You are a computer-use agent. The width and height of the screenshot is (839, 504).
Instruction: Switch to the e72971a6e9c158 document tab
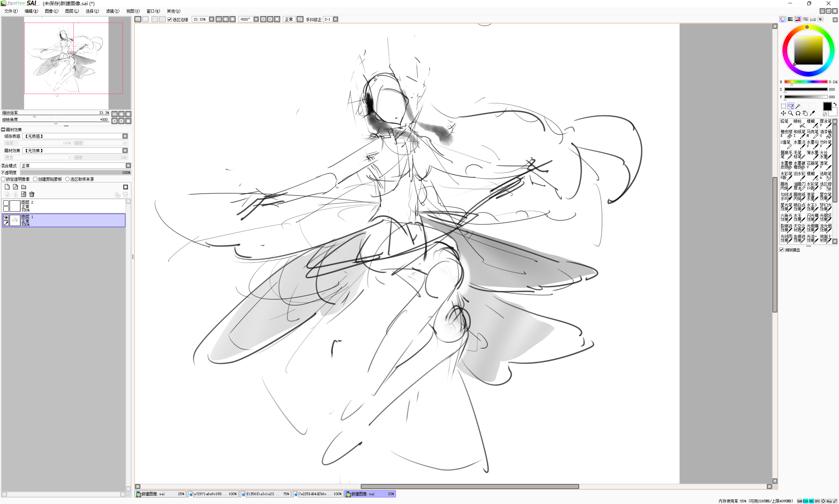[213, 494]
